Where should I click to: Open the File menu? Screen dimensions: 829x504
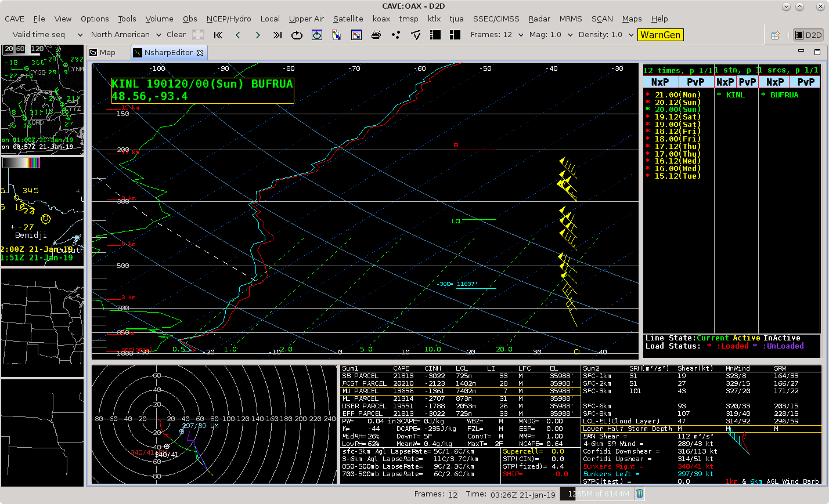39,19
